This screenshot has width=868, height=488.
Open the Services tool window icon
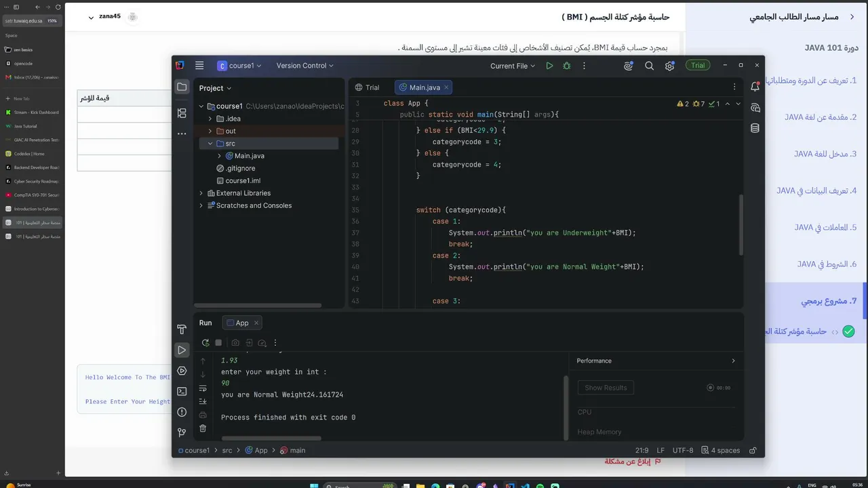pos(182,371)
